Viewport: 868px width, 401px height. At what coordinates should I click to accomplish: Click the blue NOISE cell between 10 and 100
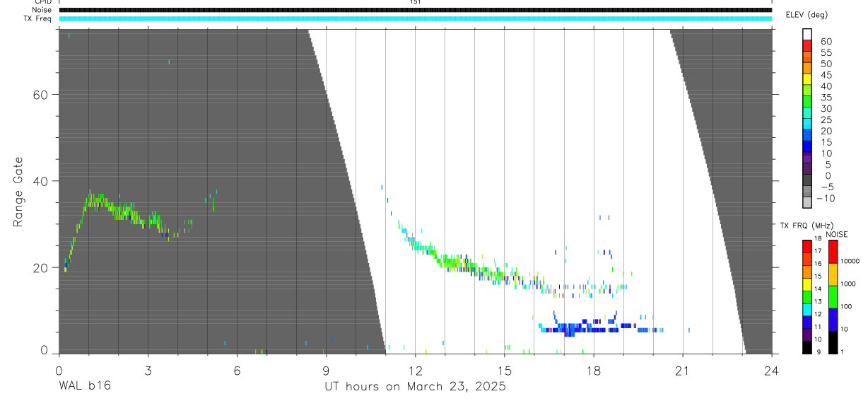[x=833, y=319]
